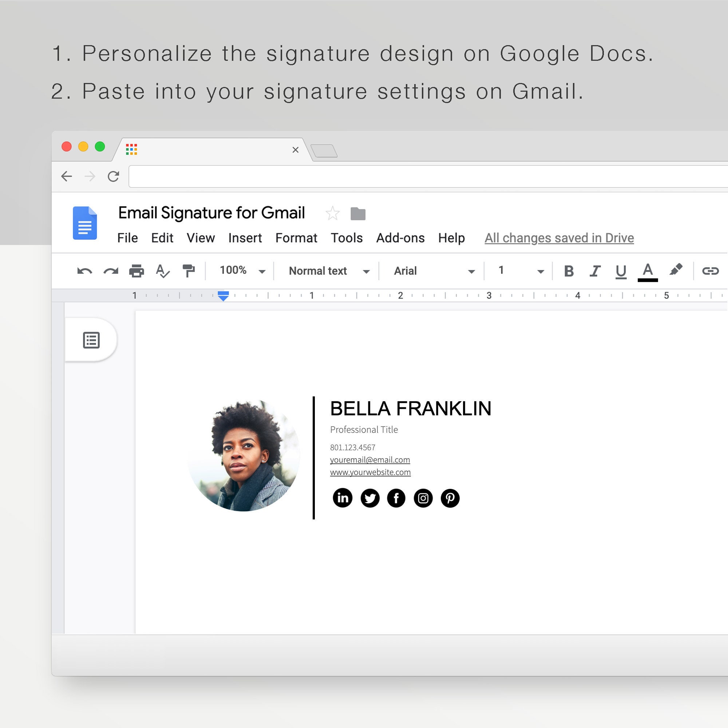Toggle italic formatting

point(595,270)
